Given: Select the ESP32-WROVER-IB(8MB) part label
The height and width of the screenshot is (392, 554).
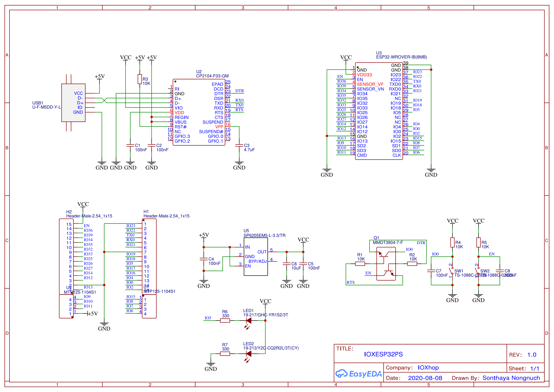Looking at the screenshot, I should click(401, 57).
